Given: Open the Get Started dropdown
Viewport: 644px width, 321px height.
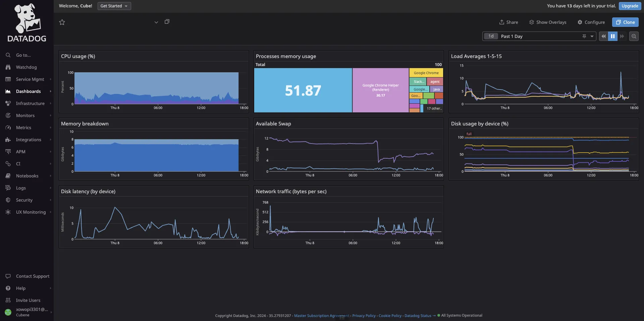Looking at the screenshot, I should click(x=114, y=6).
